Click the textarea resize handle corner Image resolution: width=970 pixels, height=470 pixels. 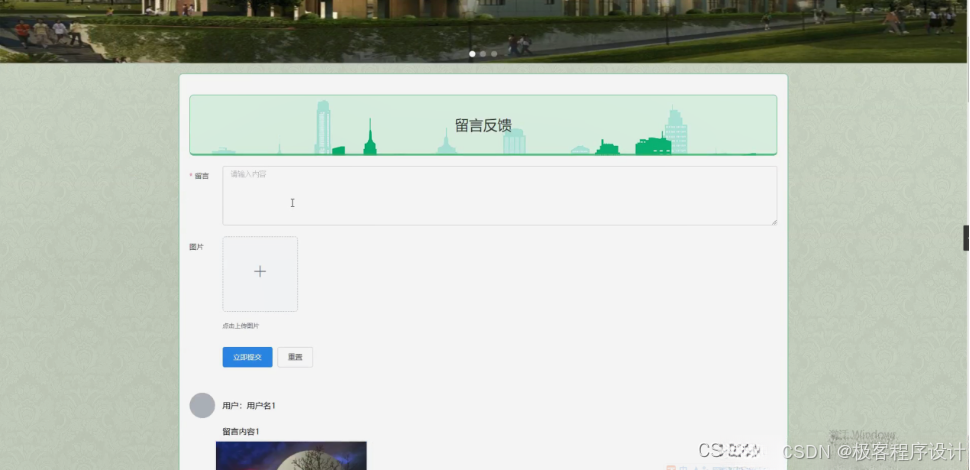click(774, 222)
